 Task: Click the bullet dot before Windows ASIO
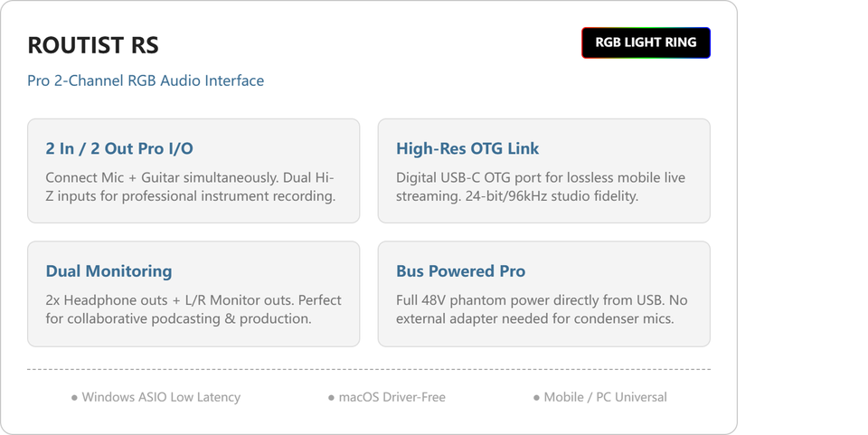point(74,398)
